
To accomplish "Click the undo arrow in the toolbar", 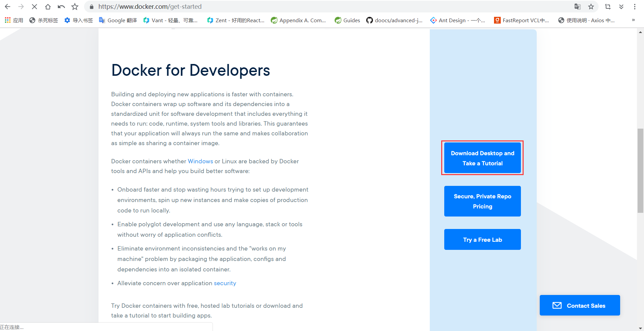I will 61,7.
